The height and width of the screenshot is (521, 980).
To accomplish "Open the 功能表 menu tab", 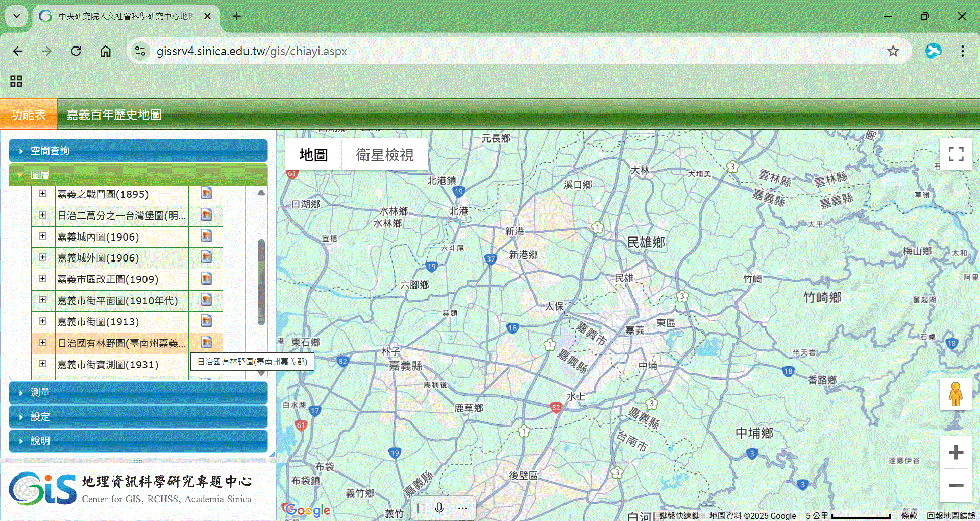I will point(29,114).
